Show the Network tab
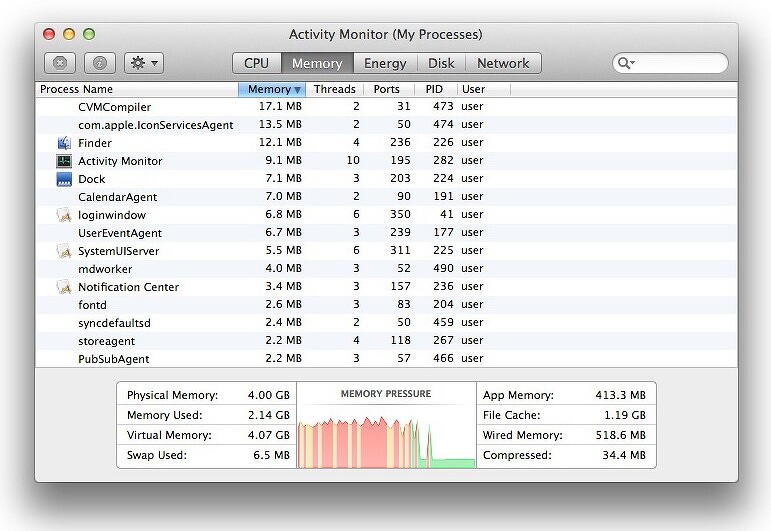 (503, 63)
